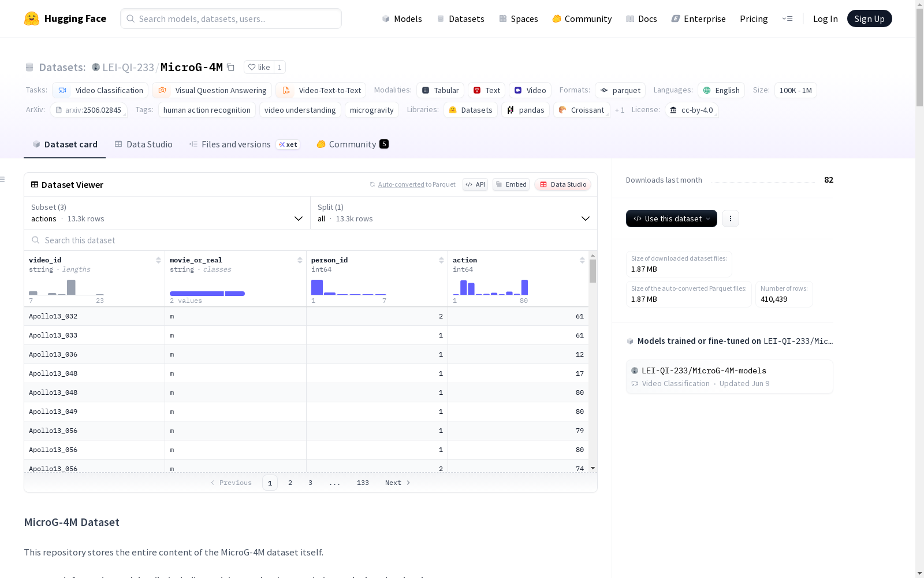Click the like heart button
The width and height of the screenshot is (924, 578).
(259, 67)
